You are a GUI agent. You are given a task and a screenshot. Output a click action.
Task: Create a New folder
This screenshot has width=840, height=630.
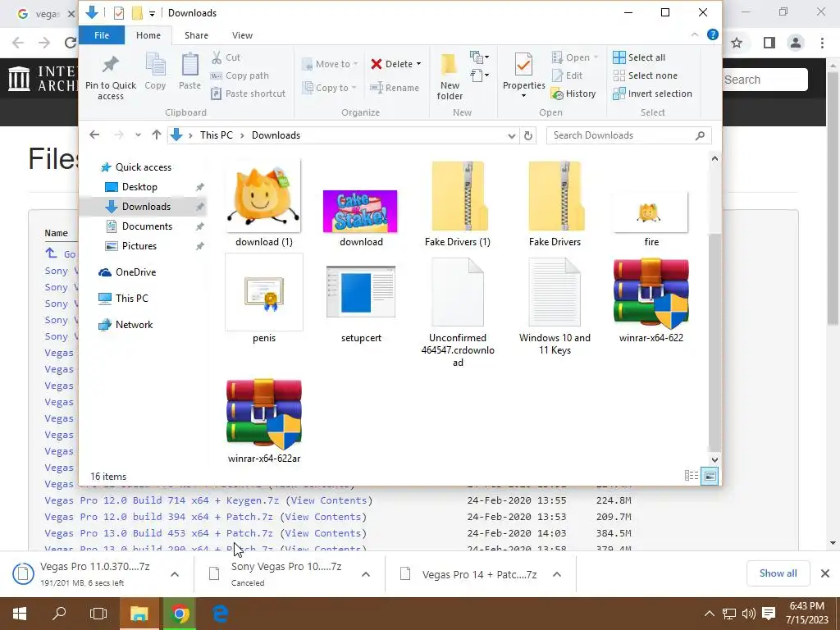click(450, 76)
